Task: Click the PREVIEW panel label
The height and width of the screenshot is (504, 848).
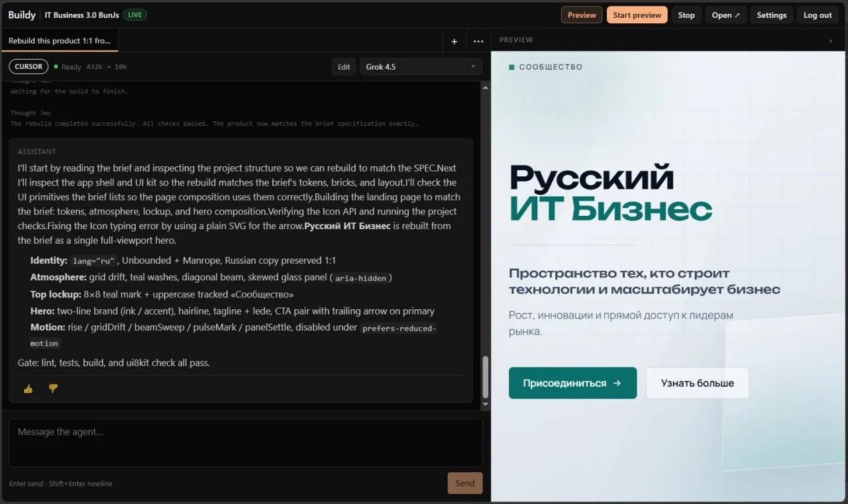Action: (x=516, y=40)
